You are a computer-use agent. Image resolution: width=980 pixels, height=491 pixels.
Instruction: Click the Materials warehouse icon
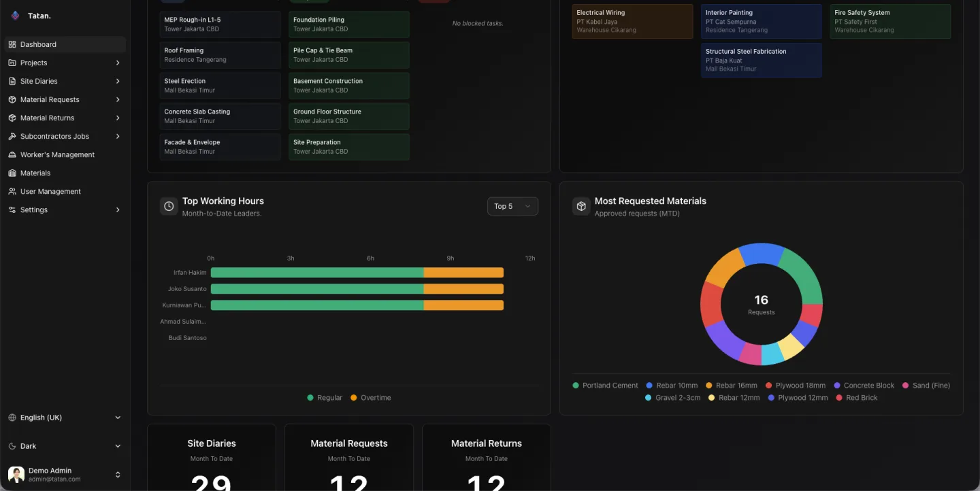pos(12,173)
